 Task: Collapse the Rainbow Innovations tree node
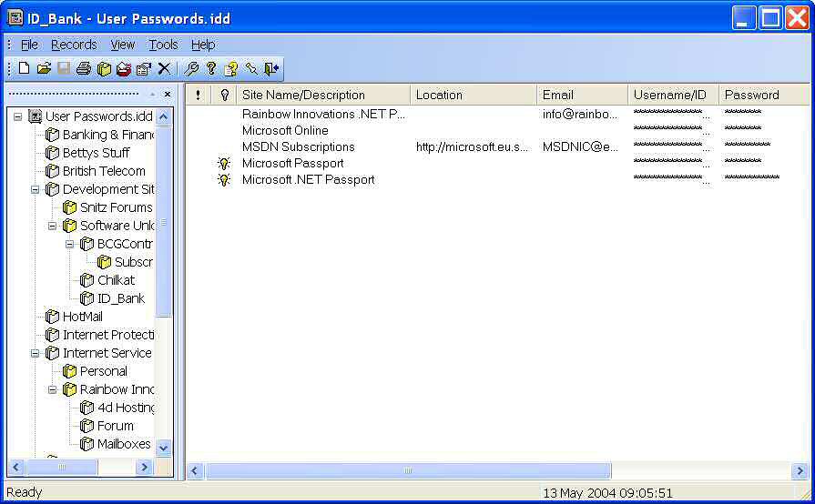tap(52, 389)
